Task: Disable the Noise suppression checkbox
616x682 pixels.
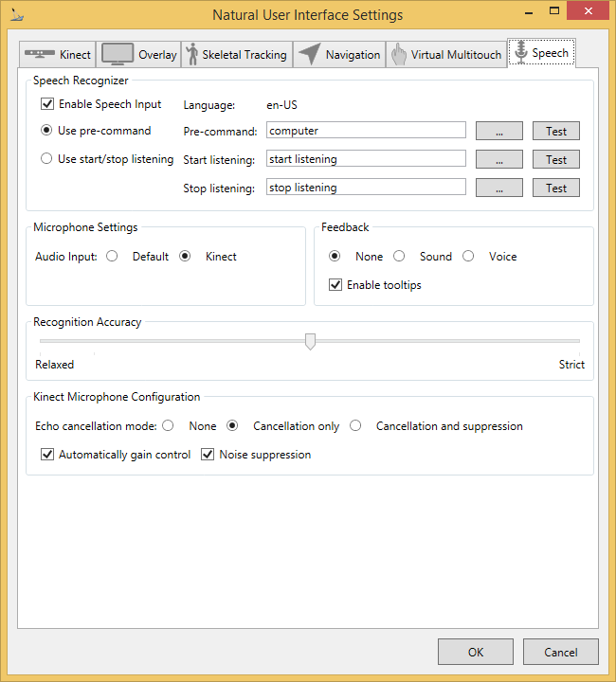Action: [x=208, y=455]
